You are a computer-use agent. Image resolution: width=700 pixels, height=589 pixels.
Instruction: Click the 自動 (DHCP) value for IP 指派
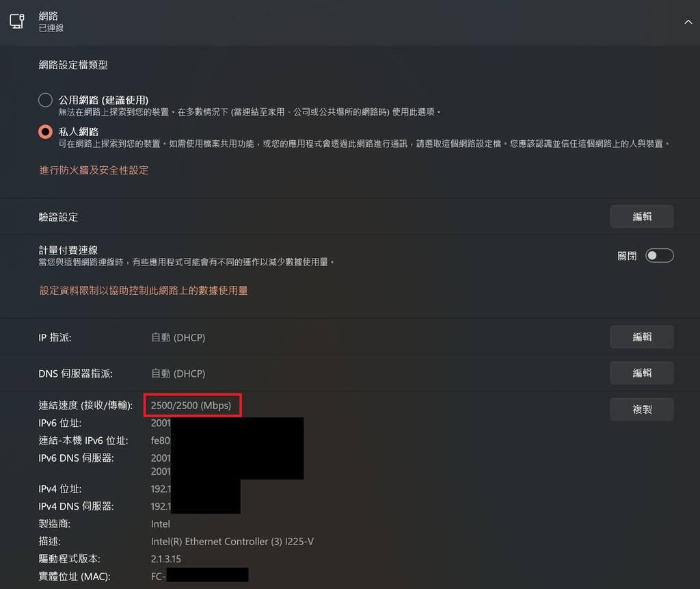click(x=178, y=337)
